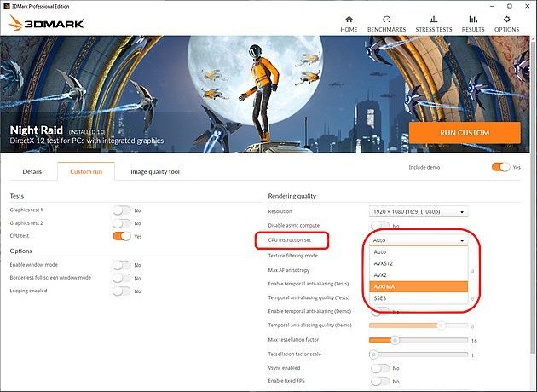This screenshot has width=537, height=392.
Task: Open the Stress Tests icon
Action: tap(434, 19)
